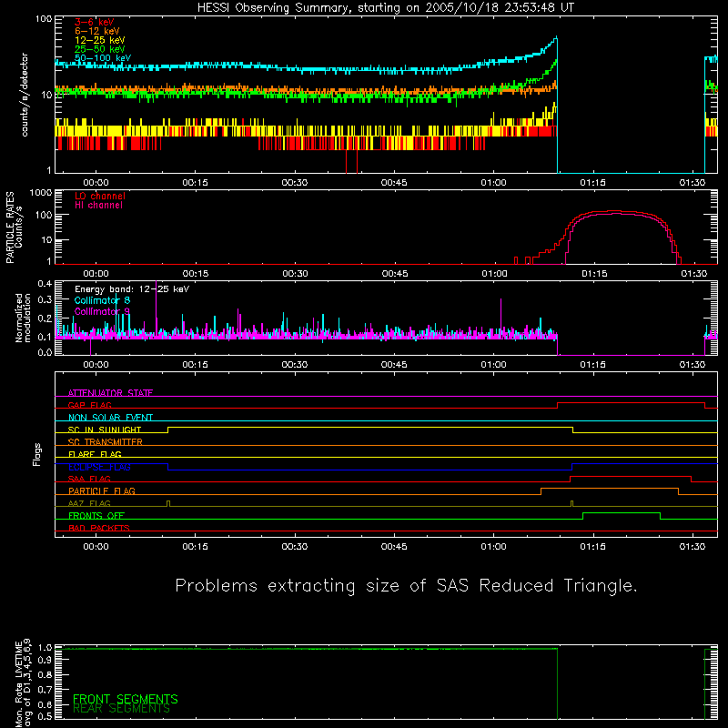The width and height of the screenshot is (728, 728).
Task: Select the 6-12 keV legend label
Action: pos(97,31)
